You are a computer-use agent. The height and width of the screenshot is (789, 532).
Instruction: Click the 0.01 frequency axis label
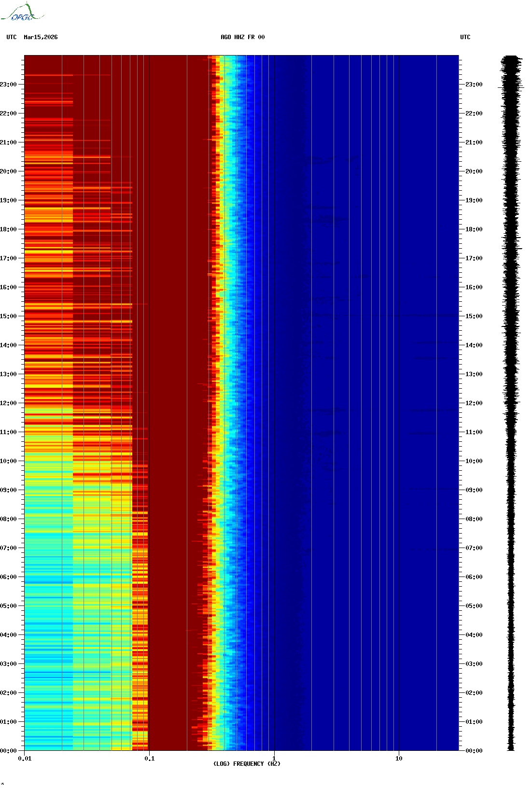pos(25,759)
